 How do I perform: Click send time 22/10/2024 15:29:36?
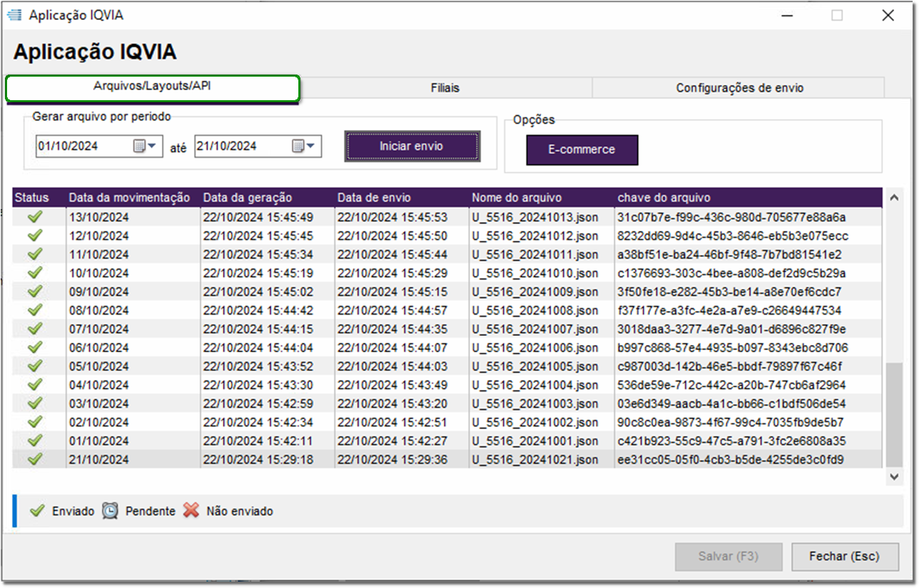click(392, 459)
